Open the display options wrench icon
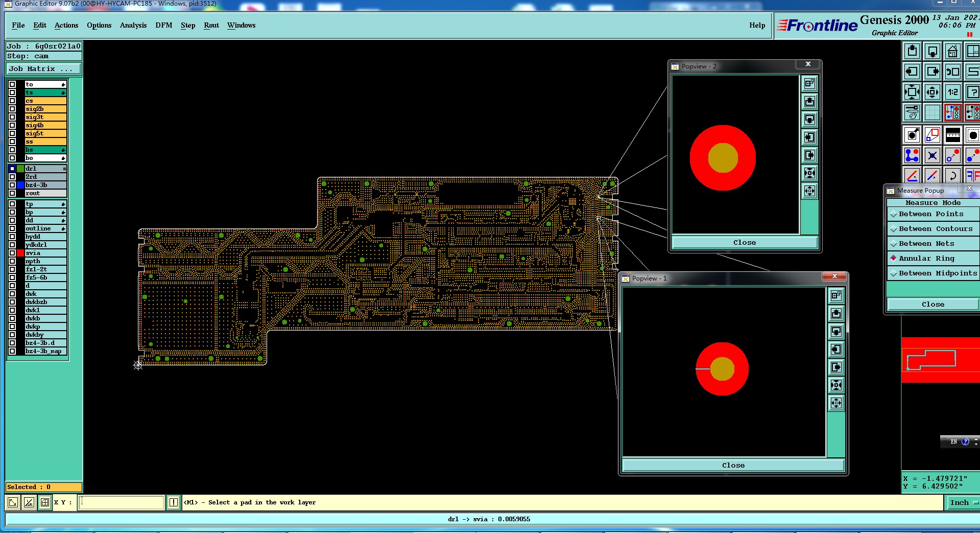This screenshot has width=980, height=533. pyautogui.click(x=912, y=112)
